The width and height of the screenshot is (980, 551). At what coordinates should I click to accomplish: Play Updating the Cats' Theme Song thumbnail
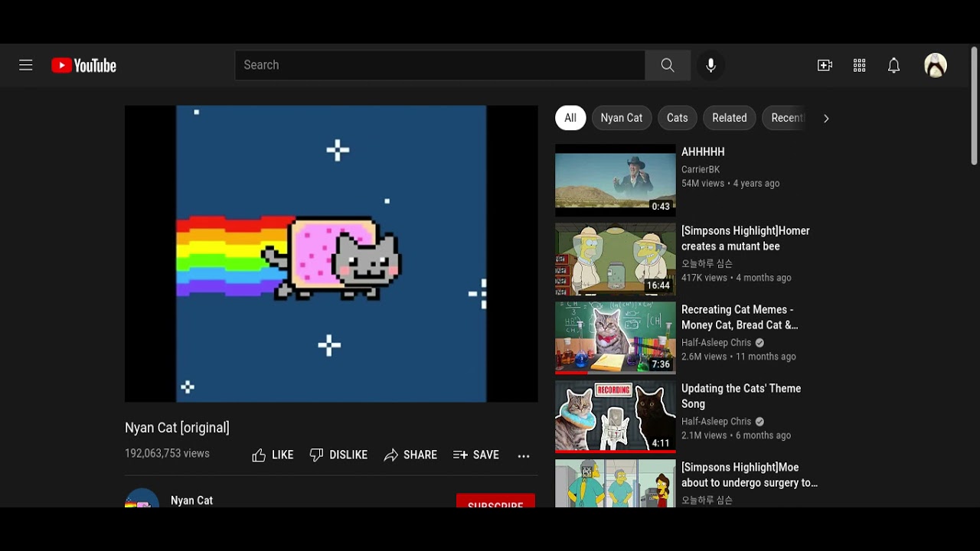point(616,417)
